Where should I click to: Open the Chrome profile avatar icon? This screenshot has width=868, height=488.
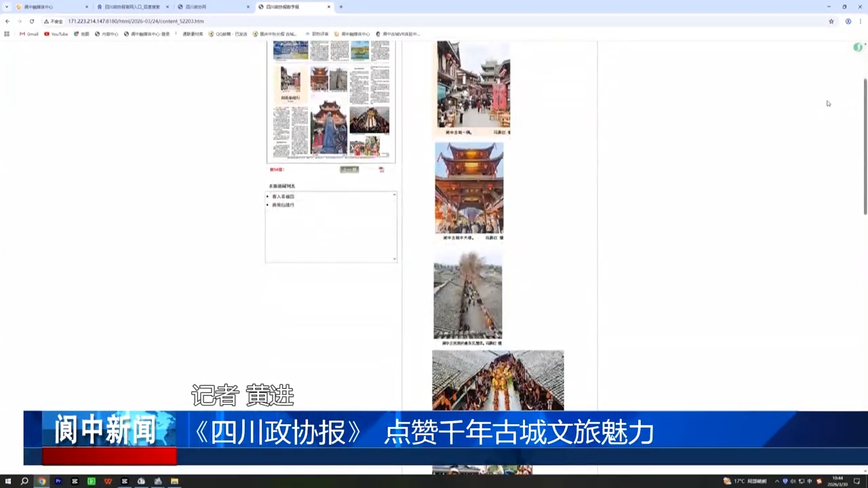[848, 21]
